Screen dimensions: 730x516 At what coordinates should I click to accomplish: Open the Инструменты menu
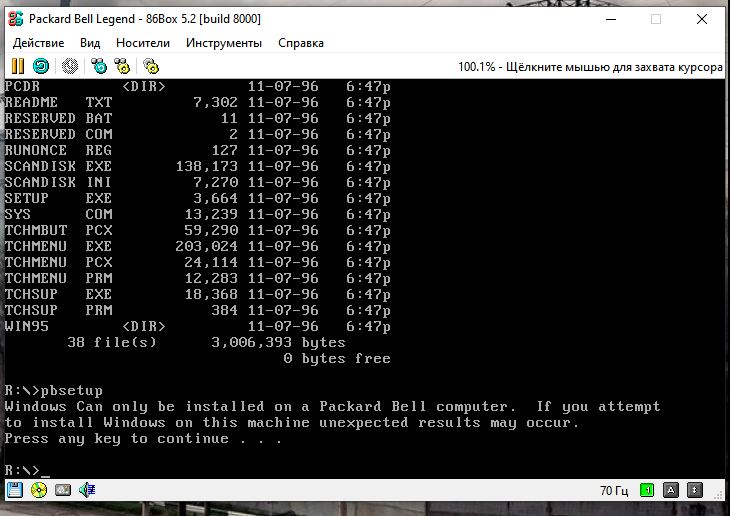pos(224,43)
